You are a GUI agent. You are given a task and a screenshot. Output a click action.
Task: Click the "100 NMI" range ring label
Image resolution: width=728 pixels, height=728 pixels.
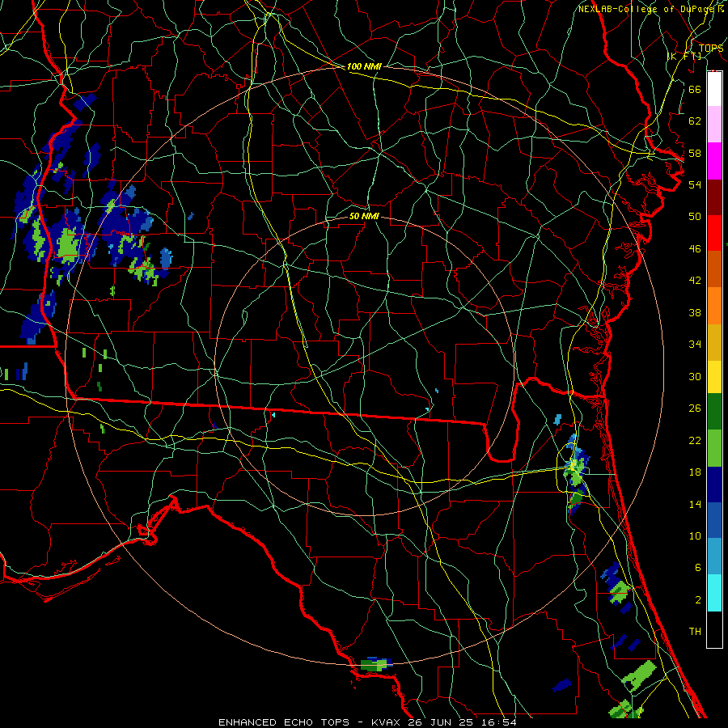364,66
